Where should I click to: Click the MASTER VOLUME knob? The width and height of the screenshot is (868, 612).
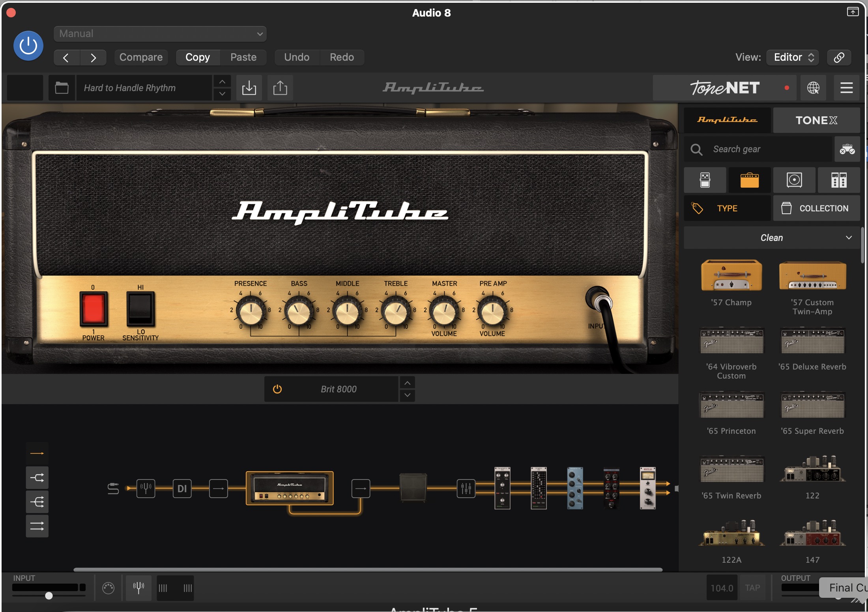[x=444, y=311]
